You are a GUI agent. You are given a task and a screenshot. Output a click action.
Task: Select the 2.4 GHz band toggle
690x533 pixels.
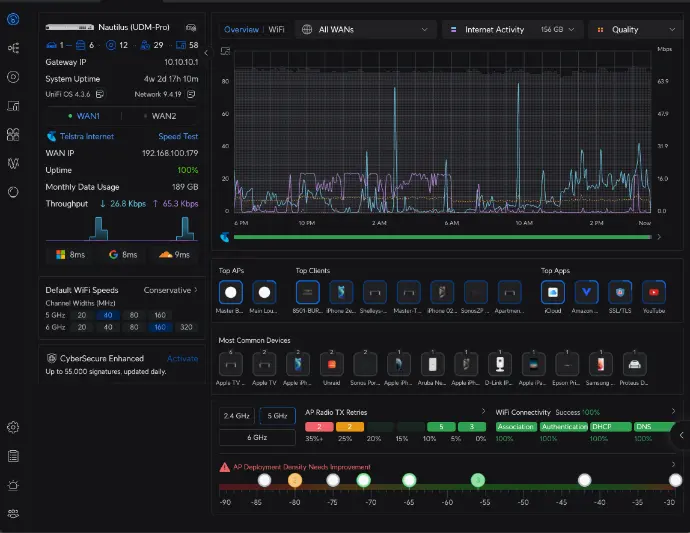(236, 415)
